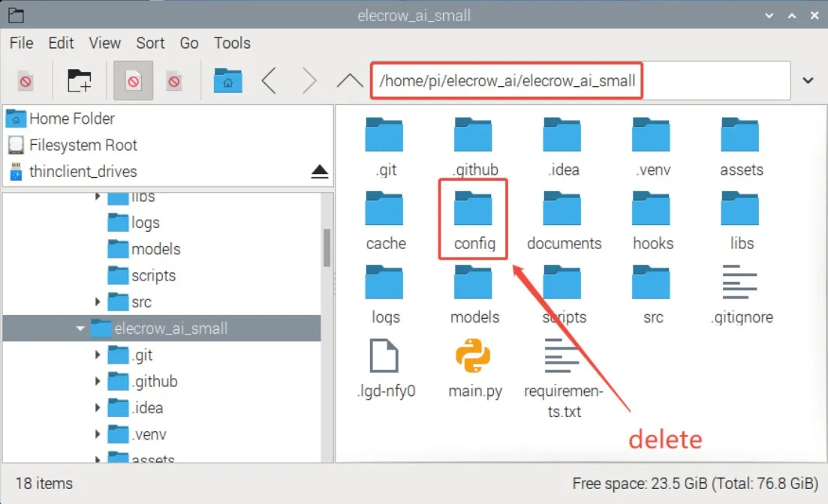
Task: Click the back navigation arrow
Action: tap(269, 81)
